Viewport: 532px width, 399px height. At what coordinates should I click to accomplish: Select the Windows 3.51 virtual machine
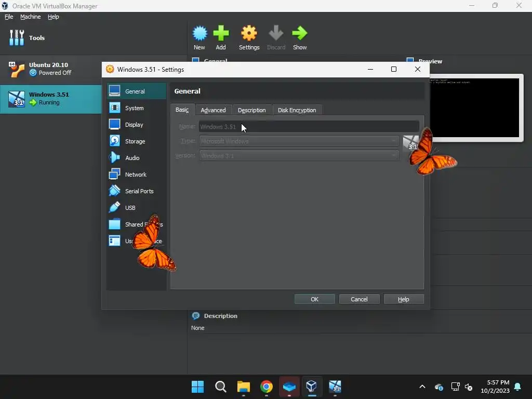tap(51, 99)
